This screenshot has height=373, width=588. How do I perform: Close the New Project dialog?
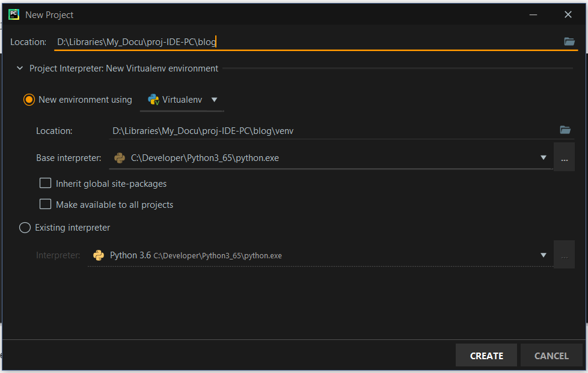pos(568,14)
